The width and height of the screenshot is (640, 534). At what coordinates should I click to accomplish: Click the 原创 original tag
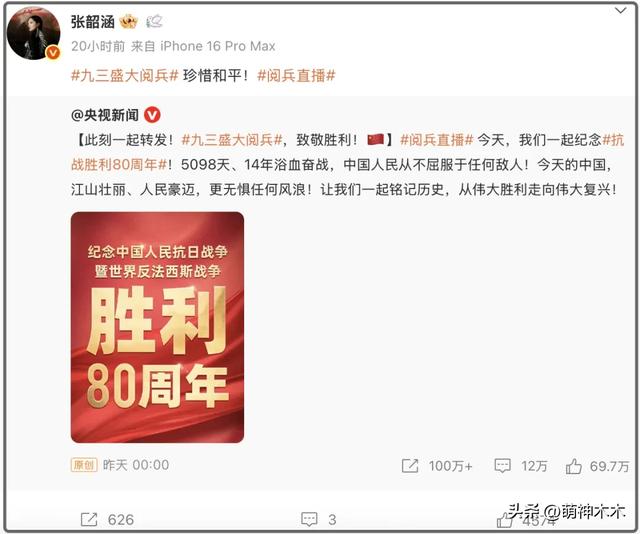84,465
